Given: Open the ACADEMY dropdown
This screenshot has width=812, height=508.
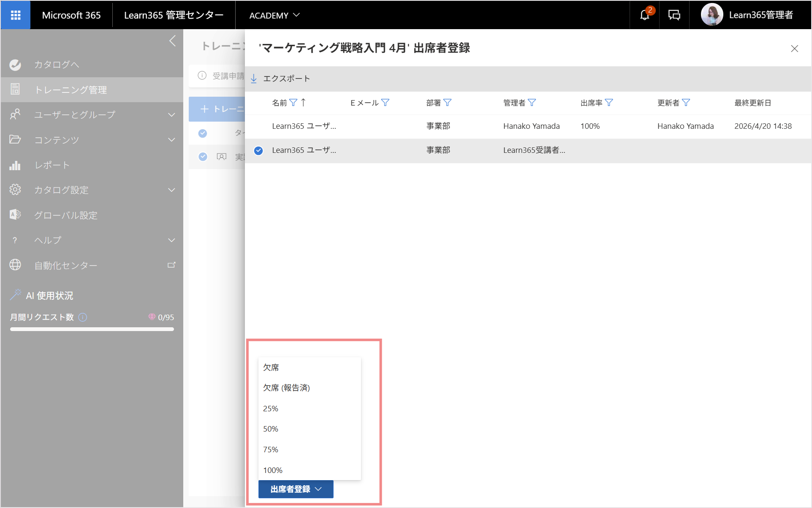Looking at the screenshot, I should pos(274,15).
